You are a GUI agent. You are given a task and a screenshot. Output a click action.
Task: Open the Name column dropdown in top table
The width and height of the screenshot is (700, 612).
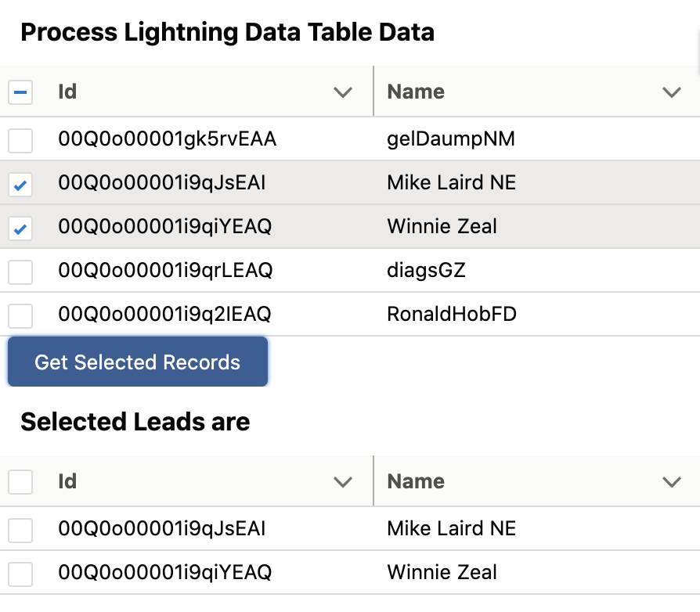[x=672, y=92]
